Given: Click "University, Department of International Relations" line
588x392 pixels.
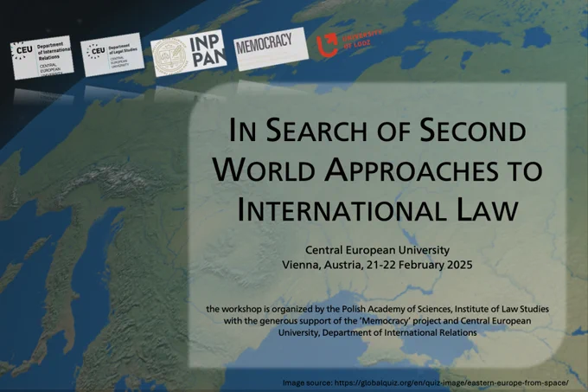Looking at the screenshot, I should point(377,332).
